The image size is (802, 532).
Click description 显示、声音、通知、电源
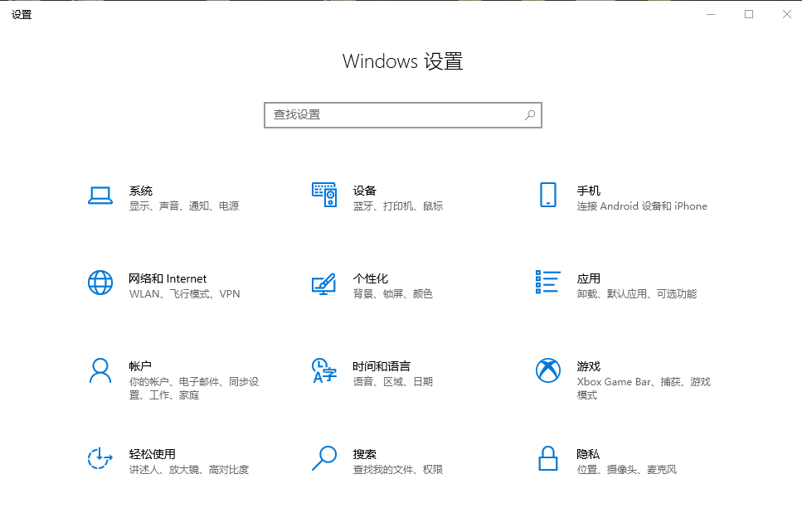pyautogui.click(x=184, y=206)
